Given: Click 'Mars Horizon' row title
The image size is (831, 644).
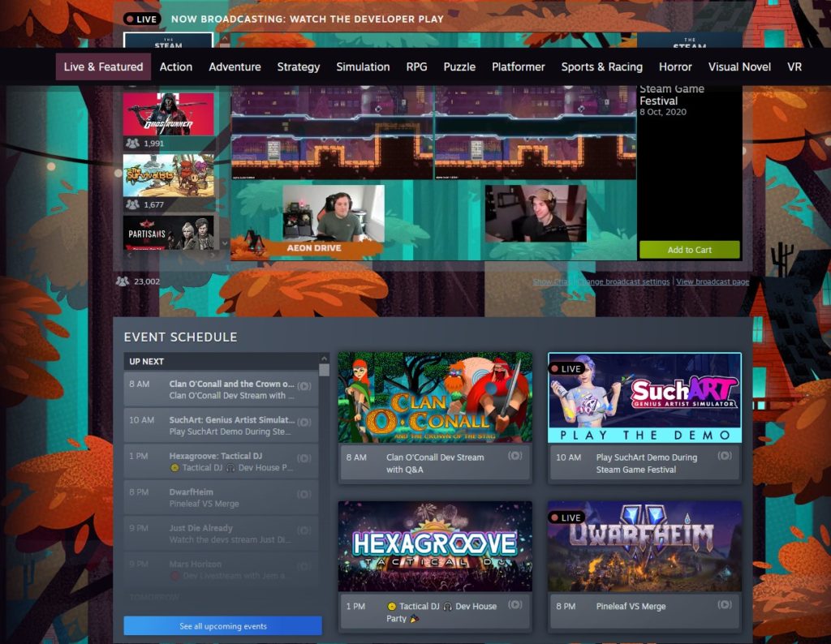Looking at the screenshot, I should (196, 564).
